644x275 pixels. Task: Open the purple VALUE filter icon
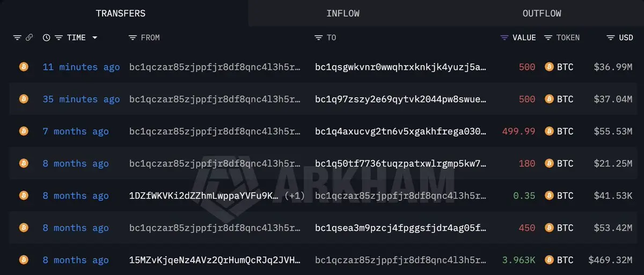click(x=504, y=38)
